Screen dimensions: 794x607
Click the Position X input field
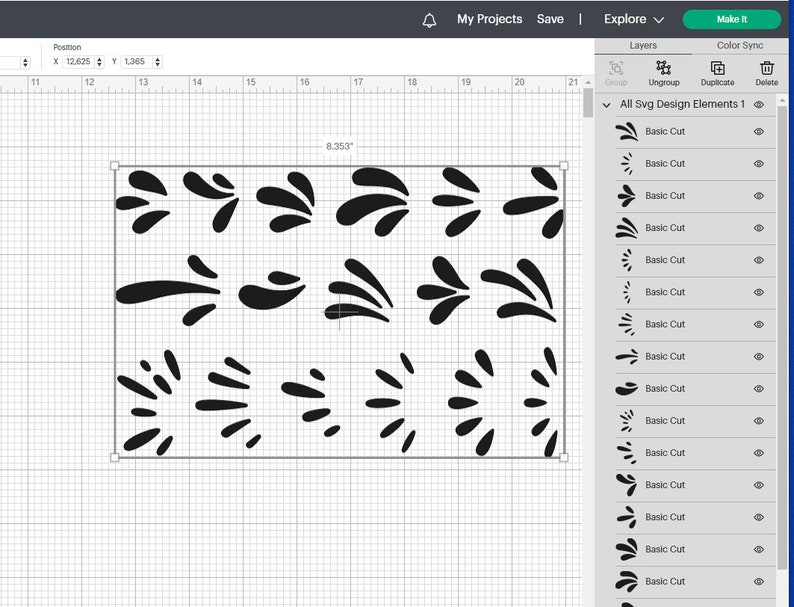coord(79,62)
